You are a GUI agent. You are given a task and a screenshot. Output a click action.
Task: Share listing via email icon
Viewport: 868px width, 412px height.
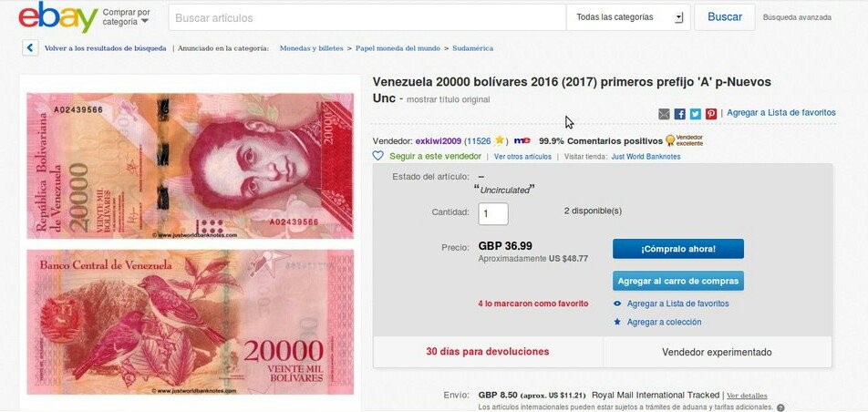point(664,114)
